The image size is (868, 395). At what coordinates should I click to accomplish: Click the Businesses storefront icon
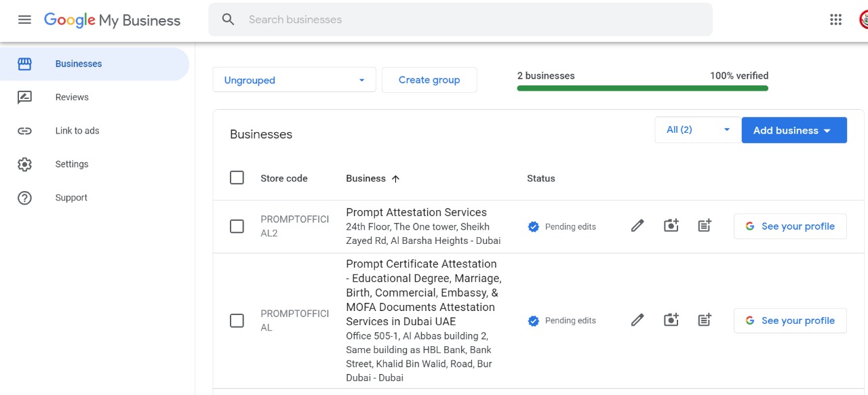coord(24,64)
